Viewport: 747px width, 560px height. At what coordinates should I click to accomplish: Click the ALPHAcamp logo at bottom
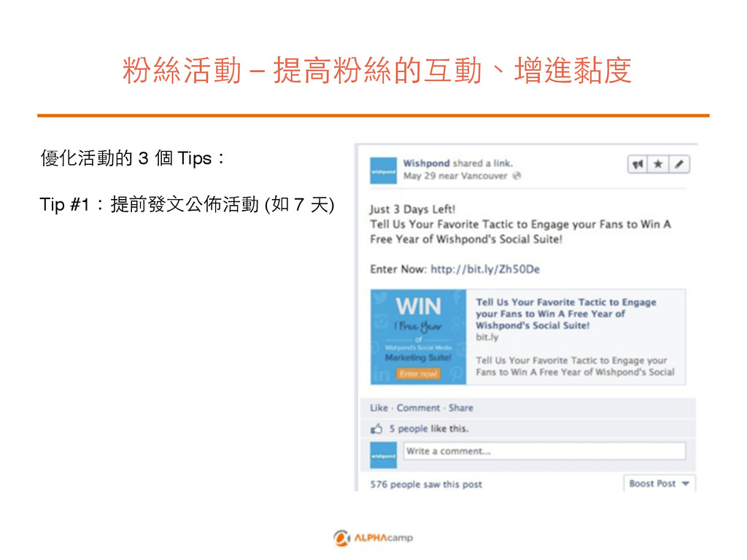(373, 537)
